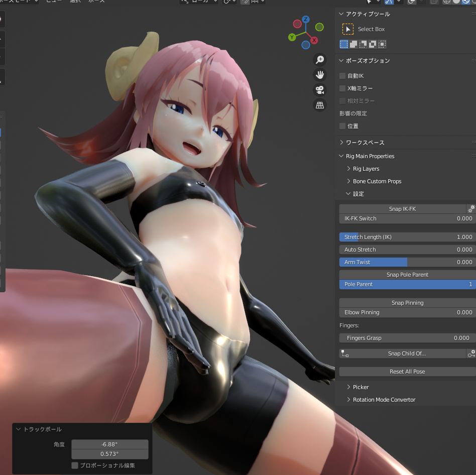Click the negative Z blue circle on gizmo
This screenshot has height=475, width=476.
click(x=306, y=45)
